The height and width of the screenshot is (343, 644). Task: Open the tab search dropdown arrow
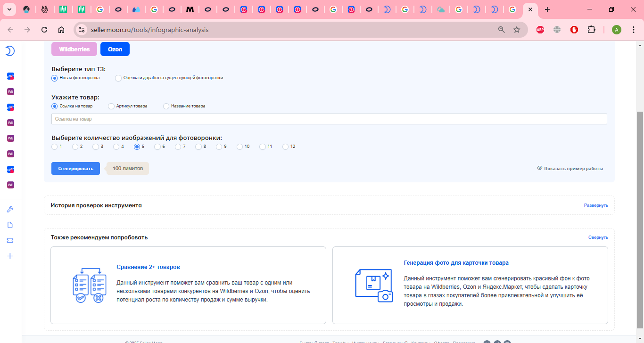[10, 9]
